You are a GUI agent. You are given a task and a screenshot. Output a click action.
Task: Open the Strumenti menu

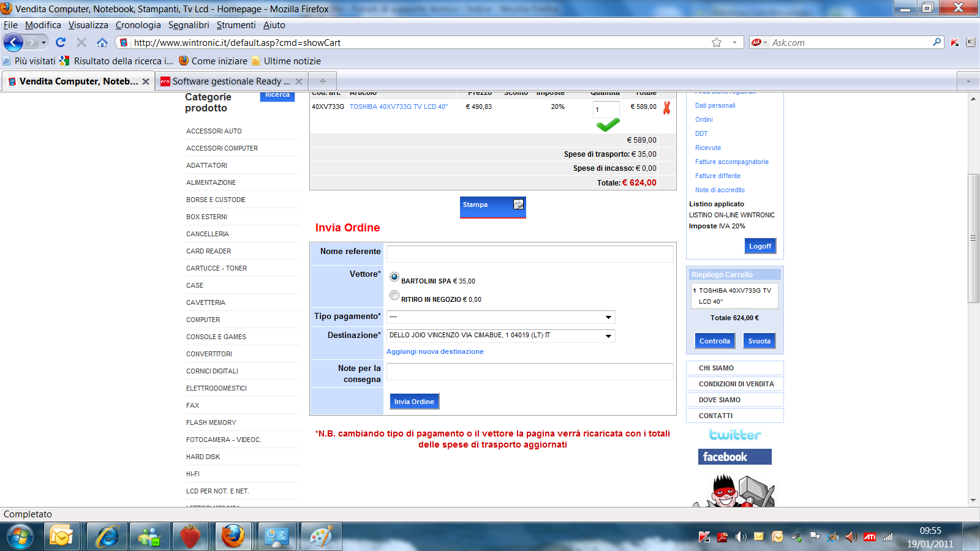click(x=236, y=25)
